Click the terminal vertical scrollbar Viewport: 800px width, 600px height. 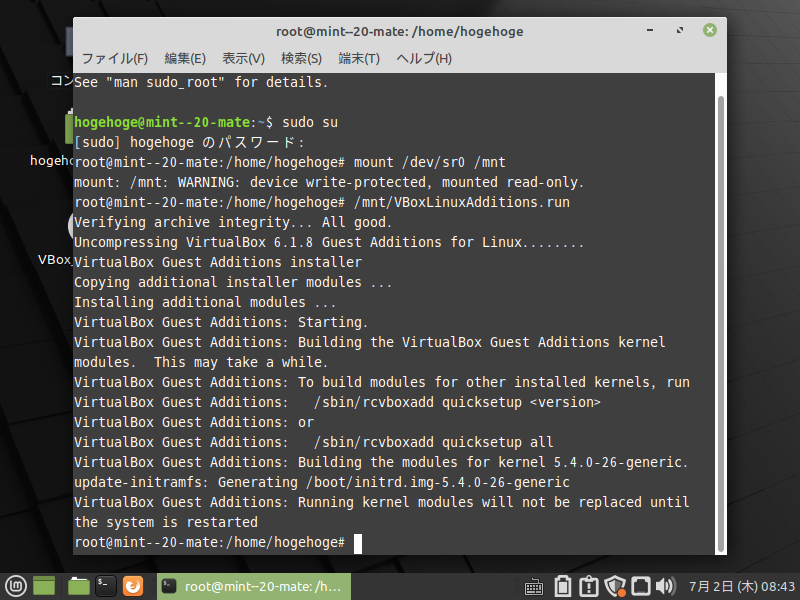point(721,324)
